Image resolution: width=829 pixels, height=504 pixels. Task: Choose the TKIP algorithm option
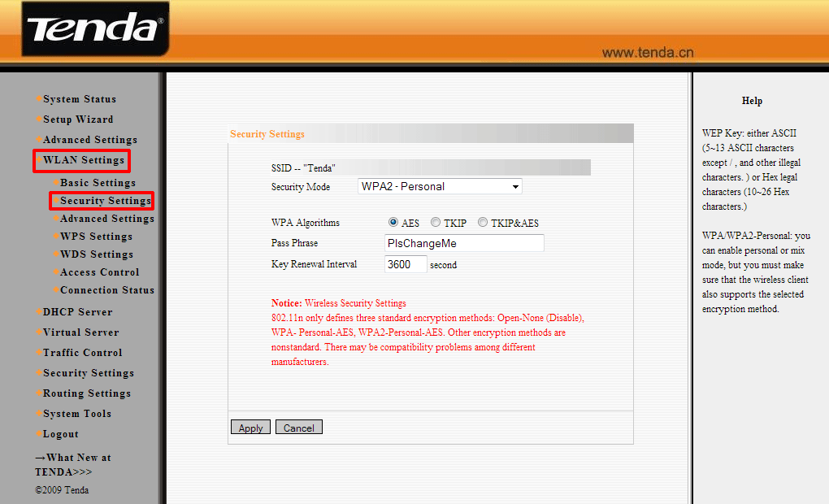(436, 223)
